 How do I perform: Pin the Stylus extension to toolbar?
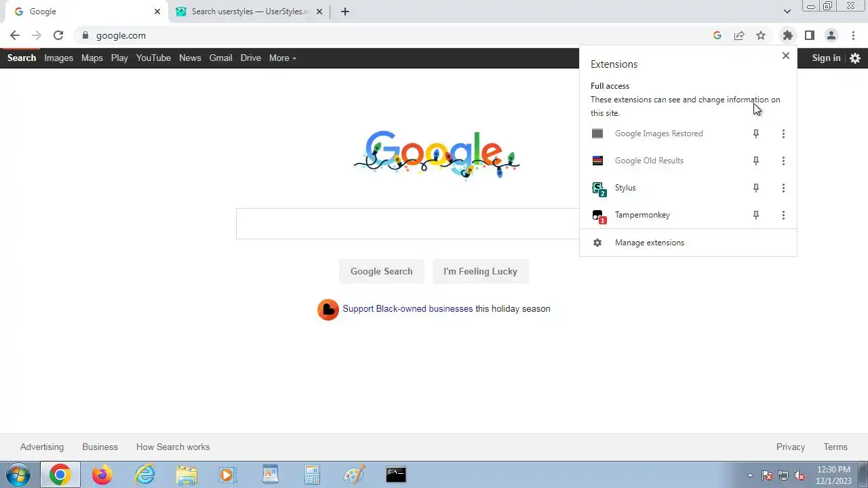tap(756, 188)
